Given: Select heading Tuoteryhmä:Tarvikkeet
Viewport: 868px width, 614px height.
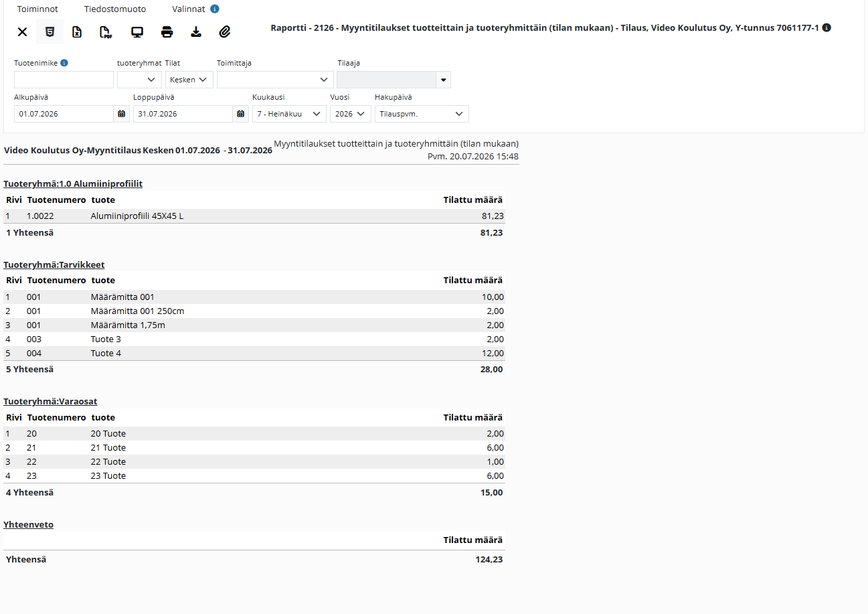Looking at the screenshot, I should pyautogui.click(x=54, y=264).
